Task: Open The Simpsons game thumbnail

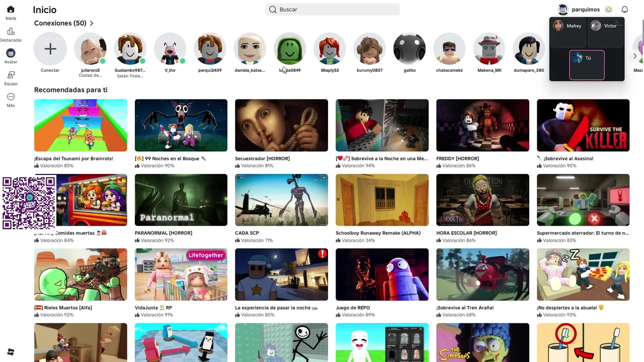Action: 482,342
